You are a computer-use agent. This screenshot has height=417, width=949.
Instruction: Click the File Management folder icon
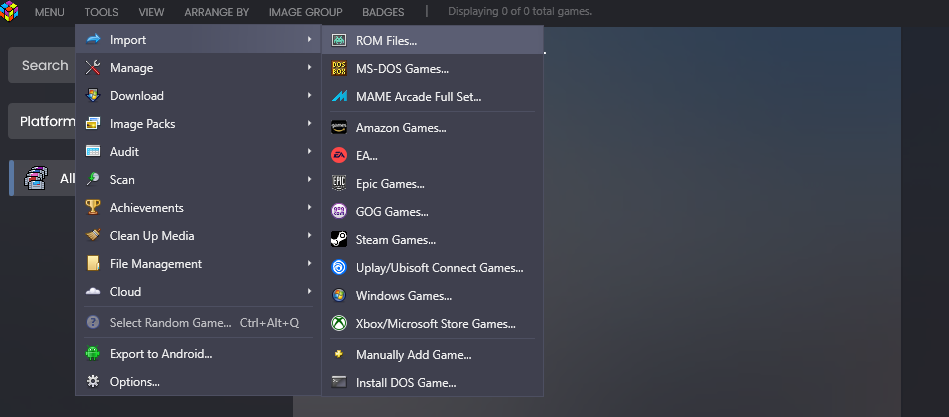[x=93, y=263]
